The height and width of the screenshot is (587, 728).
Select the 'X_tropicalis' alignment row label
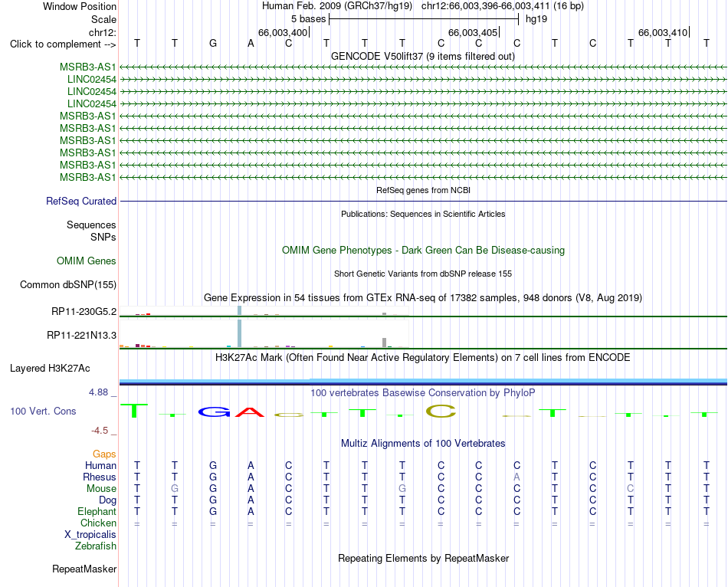coord(90,535)
